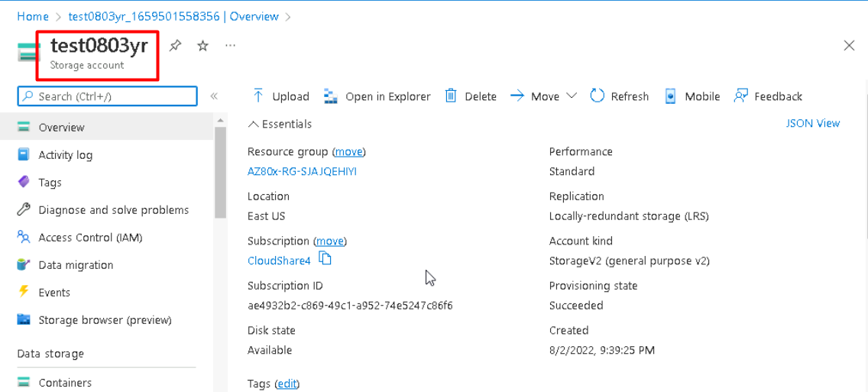Collapse the sidebar with double chevron
The image size is (868, 392).
[x=214, y=96]
